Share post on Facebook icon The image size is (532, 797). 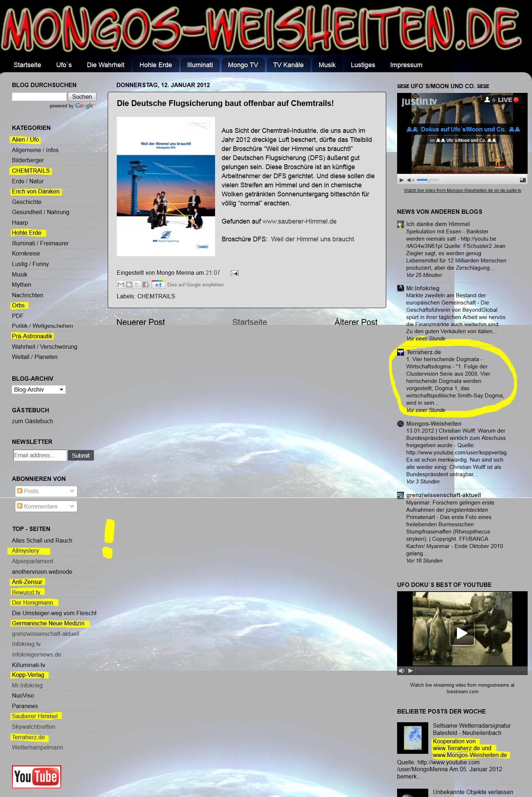(145, 285)
